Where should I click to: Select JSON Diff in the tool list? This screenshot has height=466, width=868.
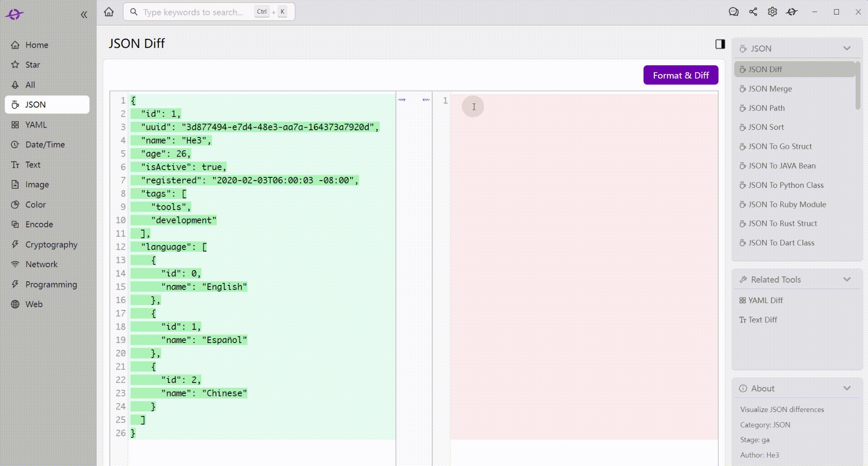click(795, 69)
